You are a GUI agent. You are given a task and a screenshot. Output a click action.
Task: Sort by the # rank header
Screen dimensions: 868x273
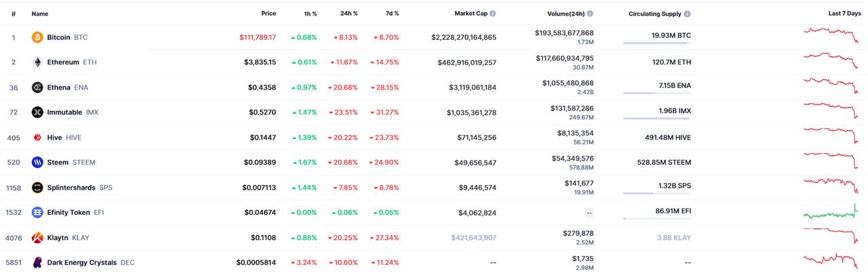pyautogui.click(x=14, y=14)
